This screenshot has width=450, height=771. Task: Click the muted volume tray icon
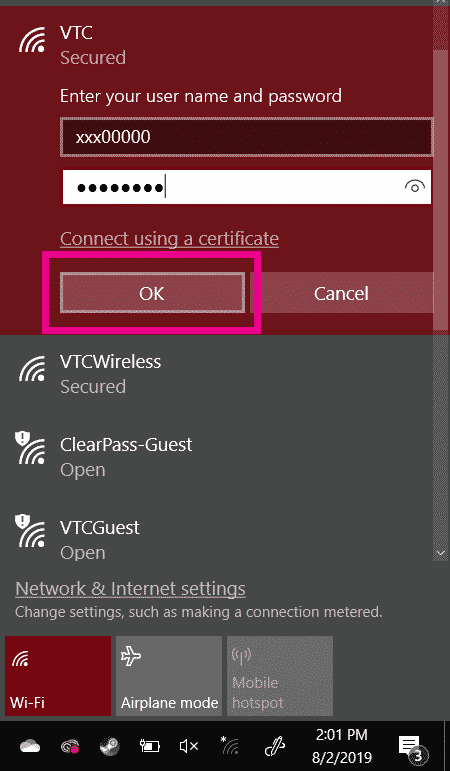(x=188, y=746)
